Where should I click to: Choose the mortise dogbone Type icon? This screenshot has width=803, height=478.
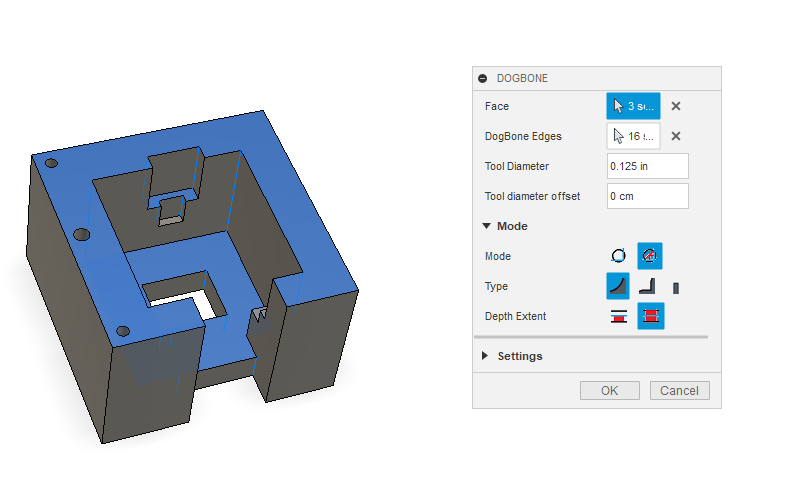coord(676,288)
